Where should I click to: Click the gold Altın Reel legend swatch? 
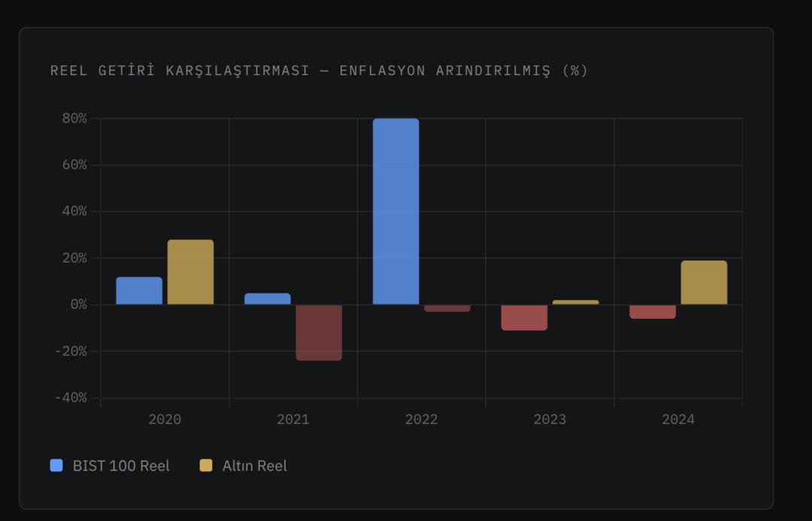click(206, 465)
